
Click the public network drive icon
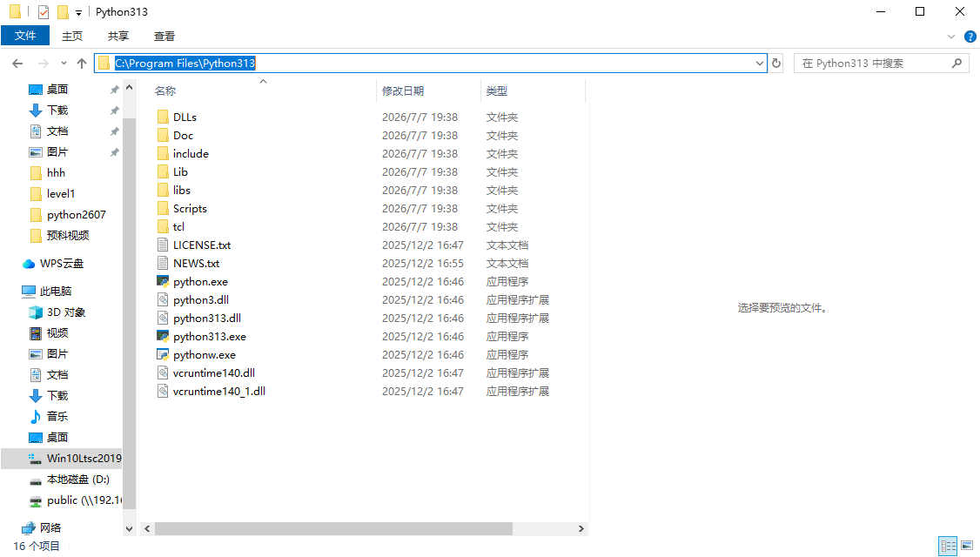[36, 500]
